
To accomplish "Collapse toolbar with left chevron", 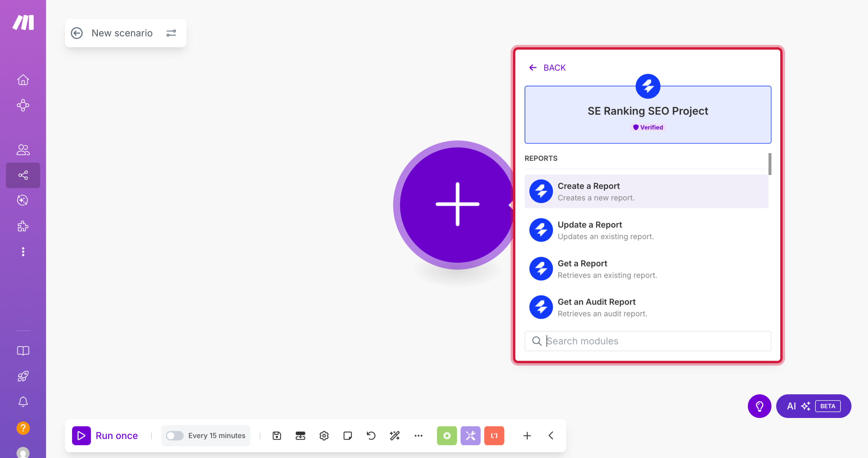I will click(551, 435).
